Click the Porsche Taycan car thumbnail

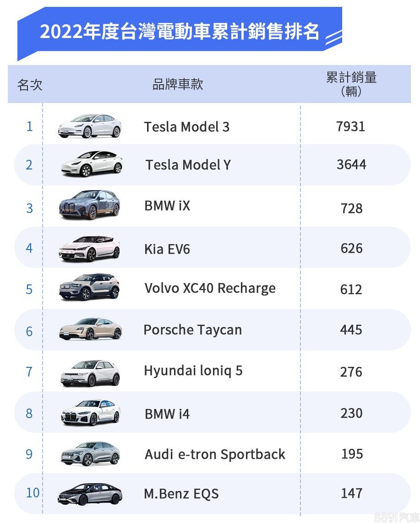90,329
